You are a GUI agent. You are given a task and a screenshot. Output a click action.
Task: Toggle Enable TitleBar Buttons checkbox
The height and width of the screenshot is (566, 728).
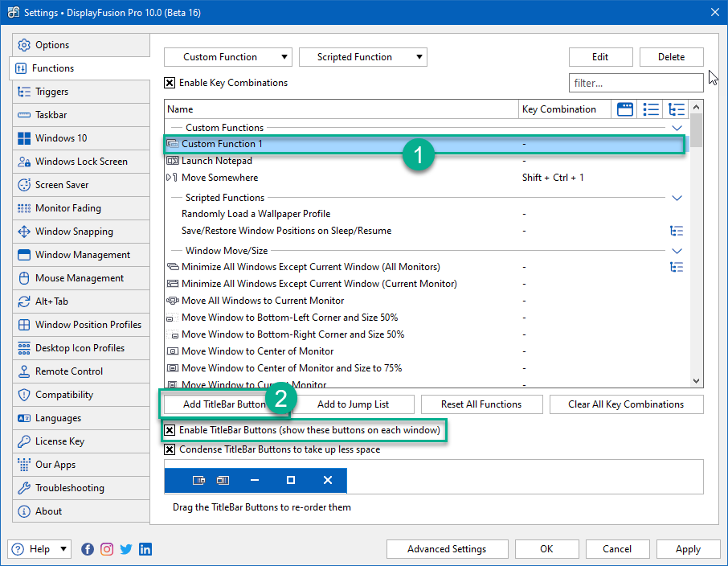[x=170, y=430]
